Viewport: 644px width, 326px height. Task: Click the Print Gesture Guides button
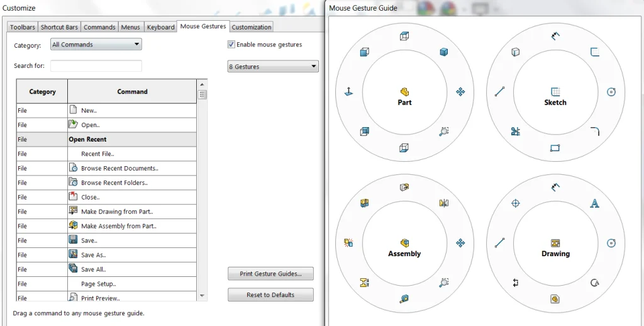point(270,274)
